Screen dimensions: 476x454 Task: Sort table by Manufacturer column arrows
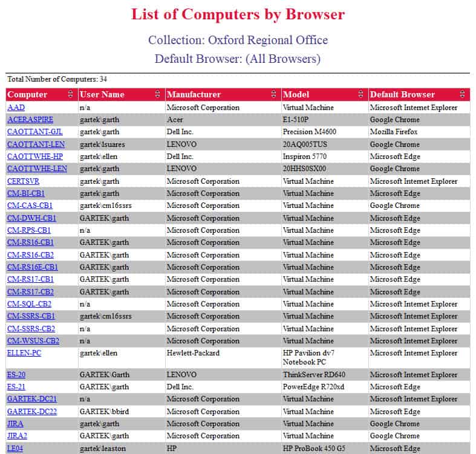[x=273, y=94]
